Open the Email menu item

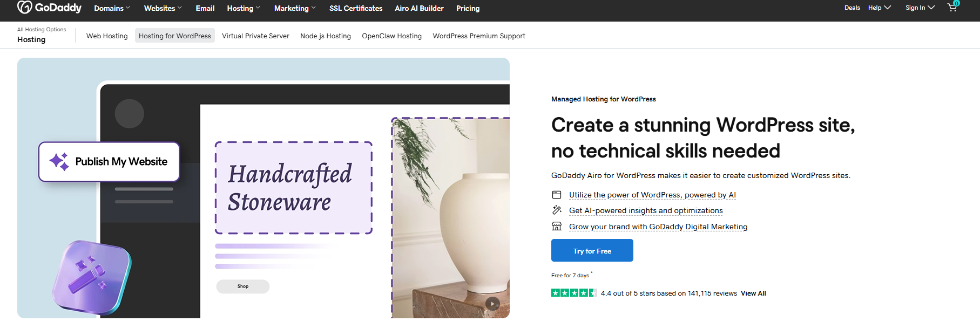205,8
